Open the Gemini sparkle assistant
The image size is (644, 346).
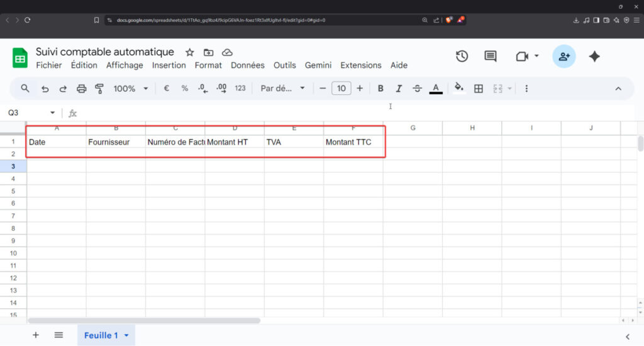(594, 56)
